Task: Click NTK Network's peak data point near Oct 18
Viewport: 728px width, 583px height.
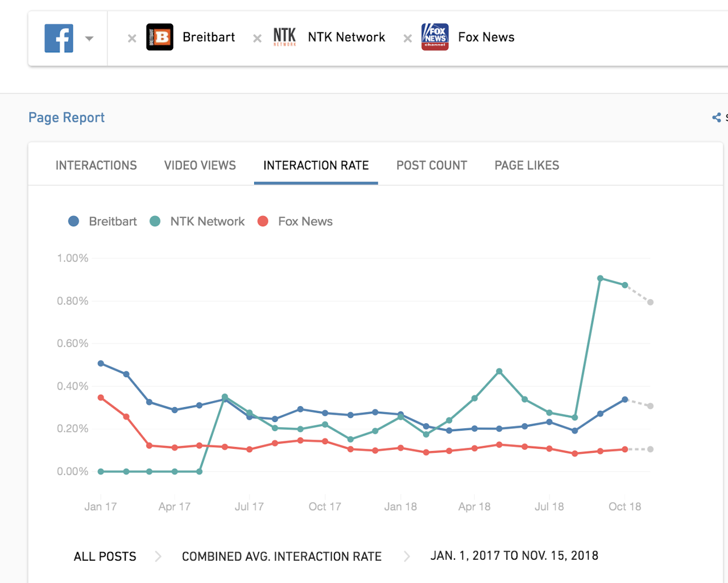Action: coord(600,279)
